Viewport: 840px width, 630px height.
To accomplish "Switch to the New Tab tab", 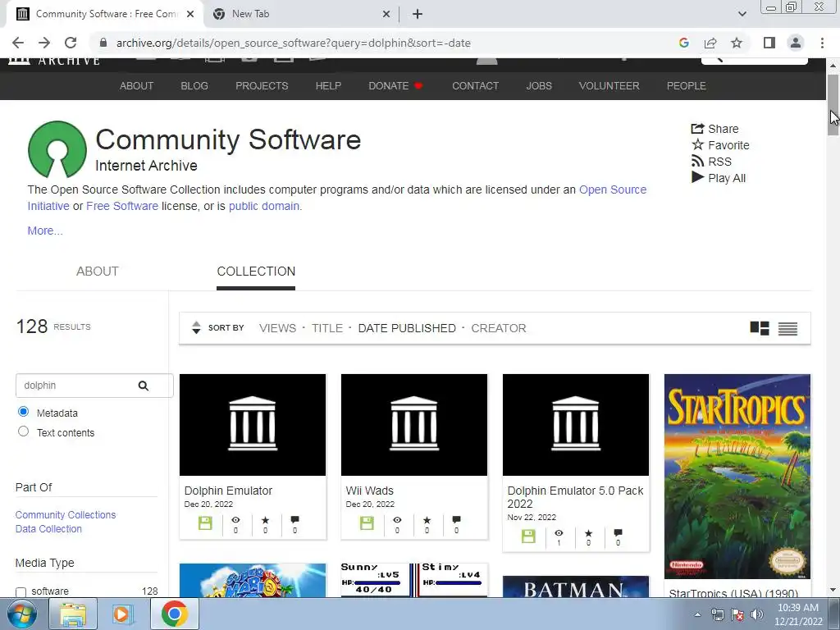I will 301,14.
